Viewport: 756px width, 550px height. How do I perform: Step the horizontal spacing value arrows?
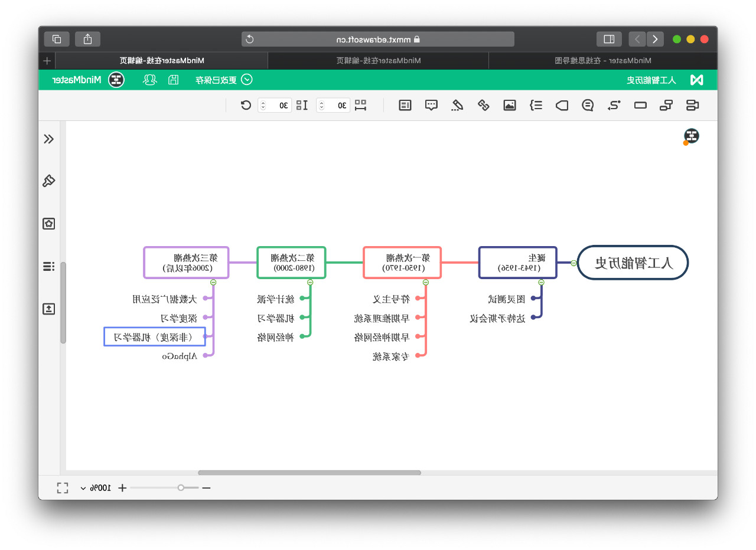[321, 106]
